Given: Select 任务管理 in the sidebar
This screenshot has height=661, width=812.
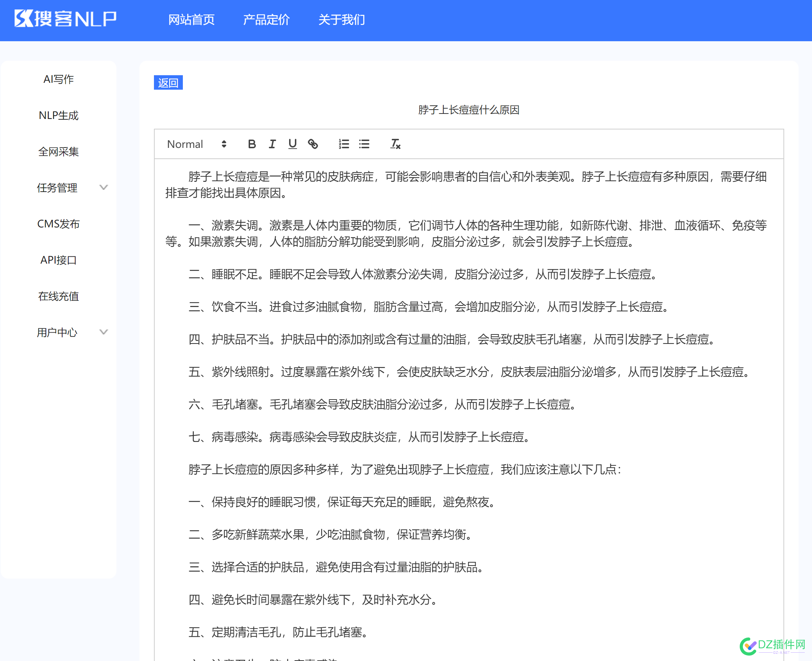Looking at the screenshot, I should tap(57, 188).
